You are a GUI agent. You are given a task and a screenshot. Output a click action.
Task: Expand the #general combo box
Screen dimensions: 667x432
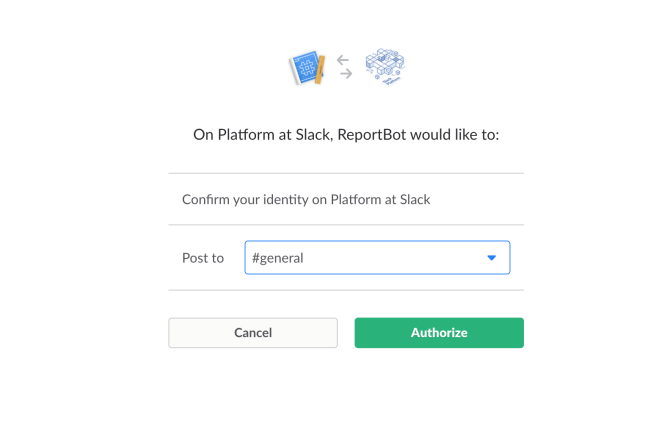coord(377,258)
